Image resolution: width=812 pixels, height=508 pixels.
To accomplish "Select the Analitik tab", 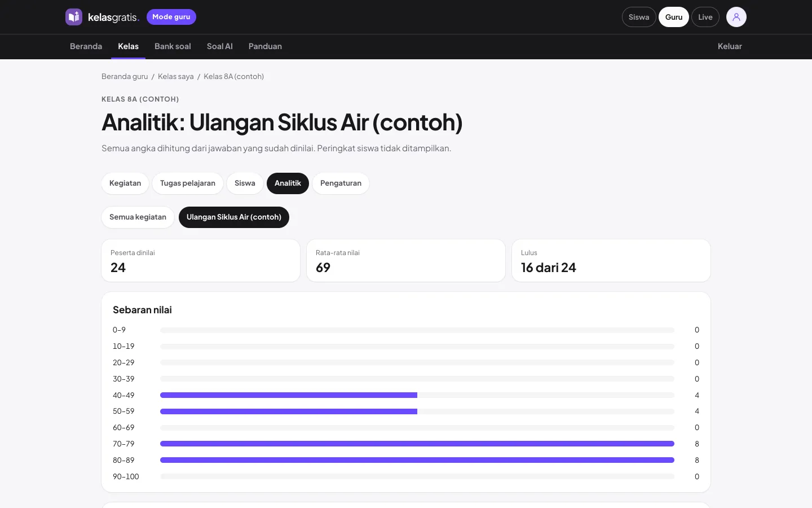I will tap(288, 183).
